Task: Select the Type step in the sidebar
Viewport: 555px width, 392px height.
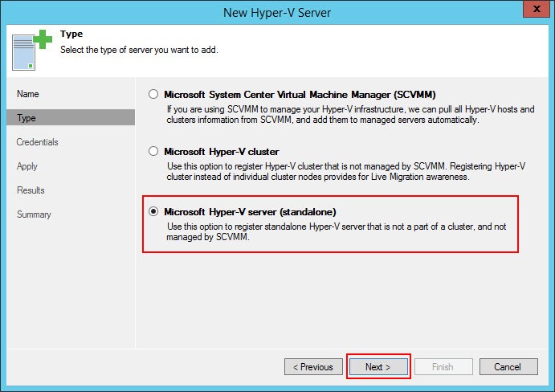Action: 71,117
